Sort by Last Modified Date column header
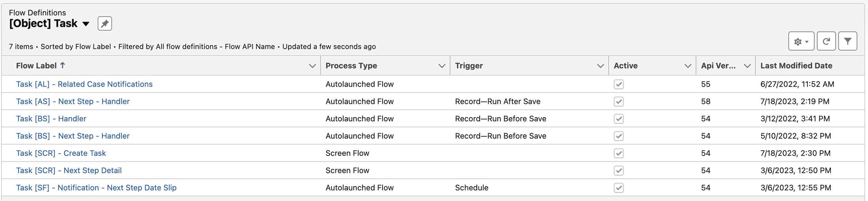The height and width of the screenshot is (201, 868). tap(796, 66)
